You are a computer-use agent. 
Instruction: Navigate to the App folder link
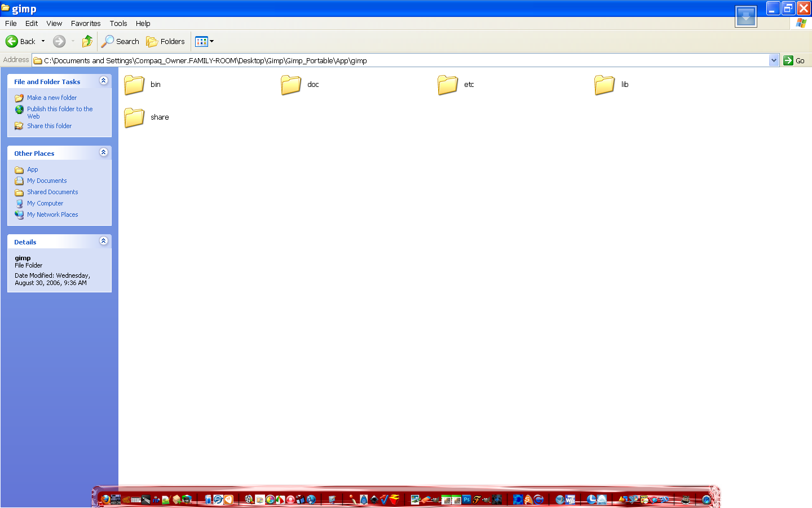tap(33, 169)
